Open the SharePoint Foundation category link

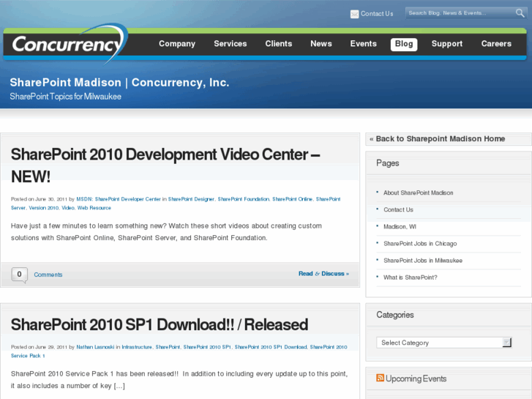point(243,199)
